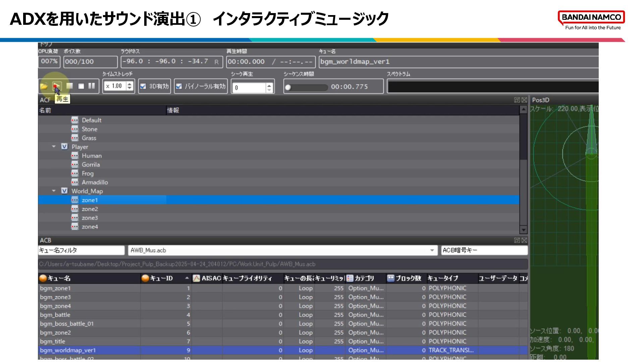Viewport: 644px width, 362px height.
Task: Float the ACF panel with undock icon
Action: point(517,100)
